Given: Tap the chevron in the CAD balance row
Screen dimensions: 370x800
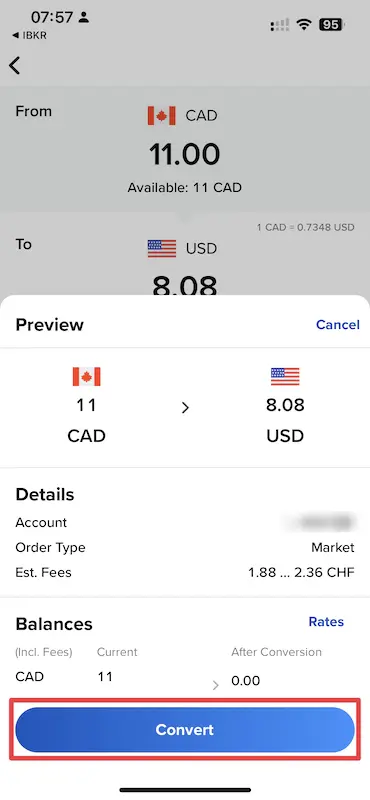Looking at the screenshot, I should pos(215,685).
